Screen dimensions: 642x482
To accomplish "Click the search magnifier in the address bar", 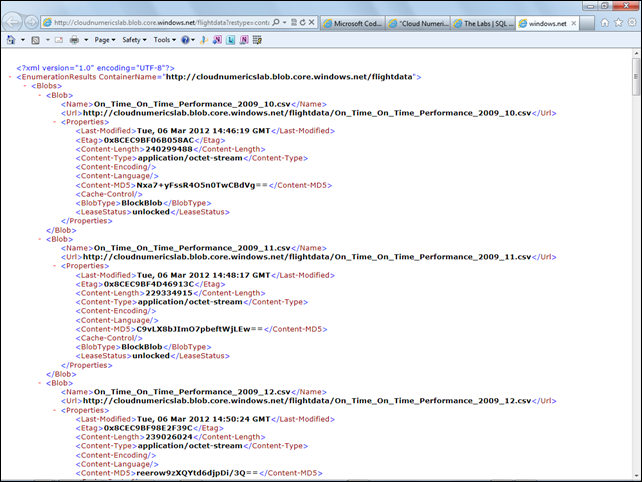I will 276,23.
